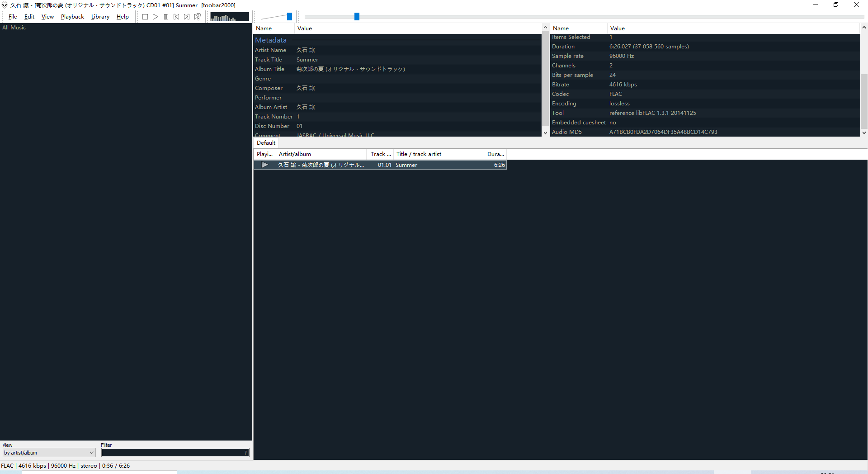Click the foobar2000 alien icon in title bar

pyautogui.click(x=5, y=5)
